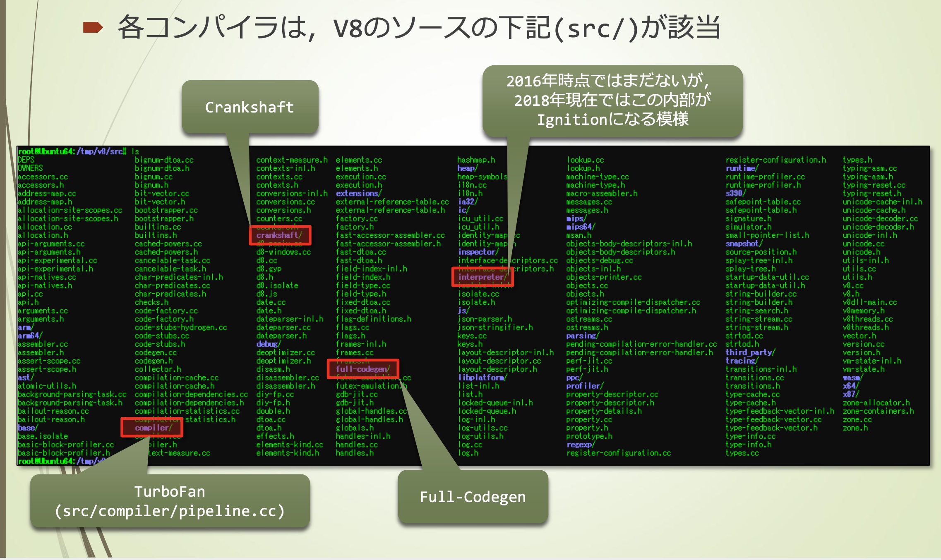This screenshot has height=560, width=941.
Task: Click the runtime/ directory entry
Action: (742, 168)
